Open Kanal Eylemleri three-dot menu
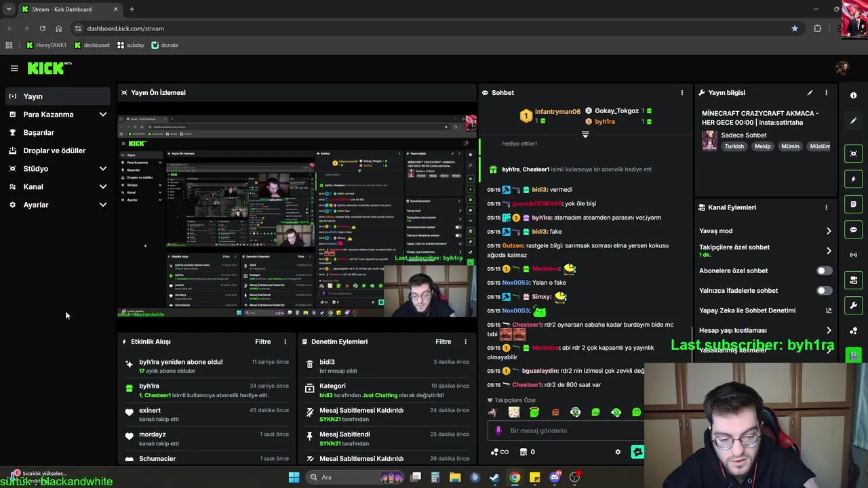The image size is (868, 488). [826, 207]
